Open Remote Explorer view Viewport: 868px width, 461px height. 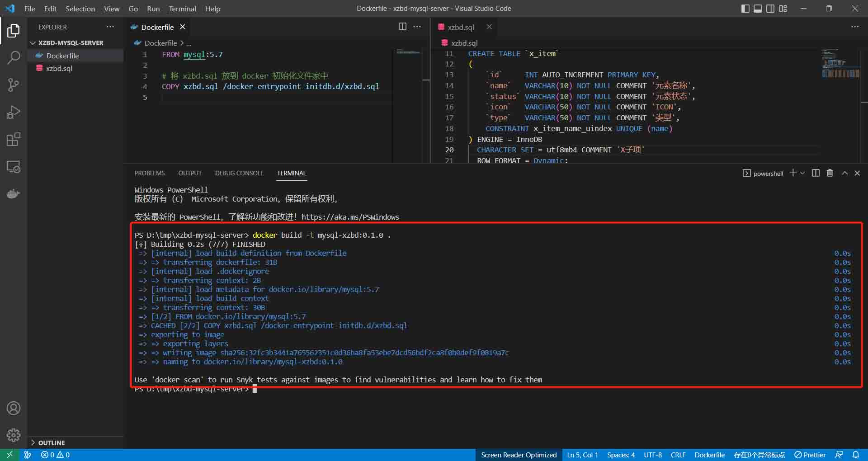(14, 167)
